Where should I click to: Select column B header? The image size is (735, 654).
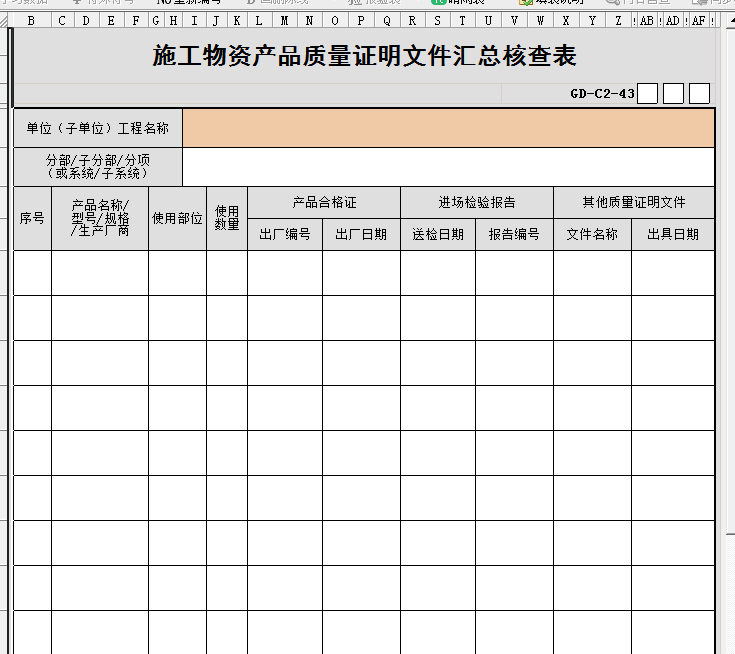tap(31, 20)
